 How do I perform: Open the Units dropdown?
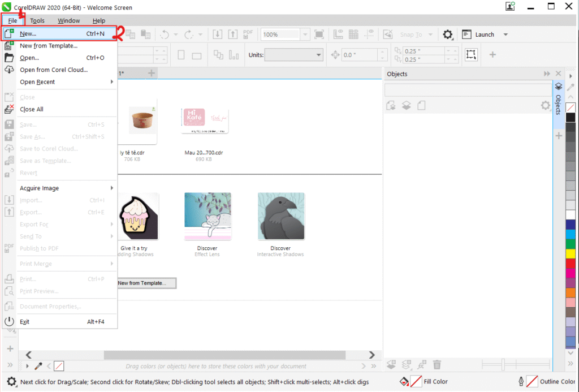[293, 55]
